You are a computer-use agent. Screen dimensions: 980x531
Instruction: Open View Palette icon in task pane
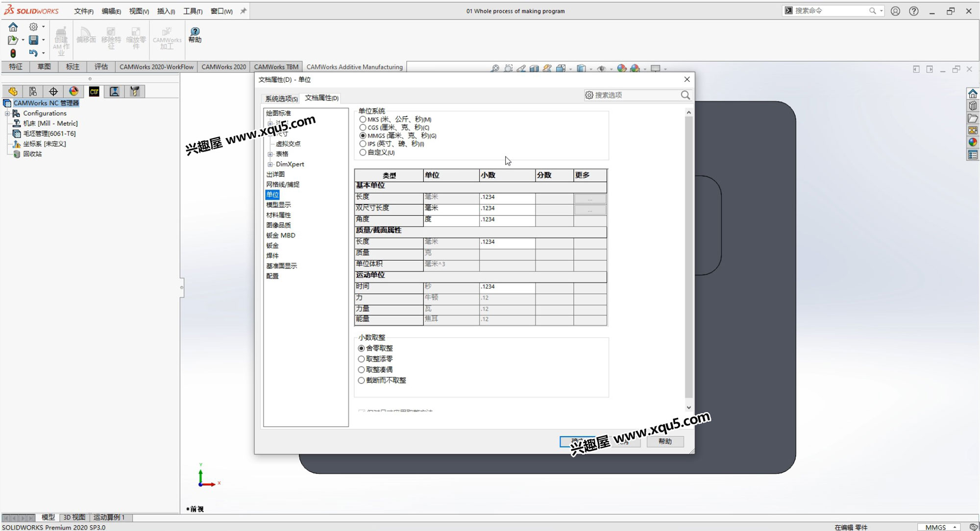point(973,130)
